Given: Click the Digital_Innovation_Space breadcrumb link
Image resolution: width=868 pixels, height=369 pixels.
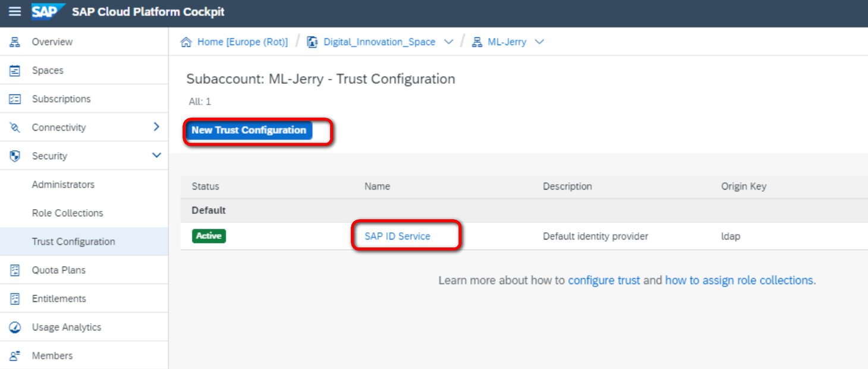Looking at the screenshot, I should 379,42.
